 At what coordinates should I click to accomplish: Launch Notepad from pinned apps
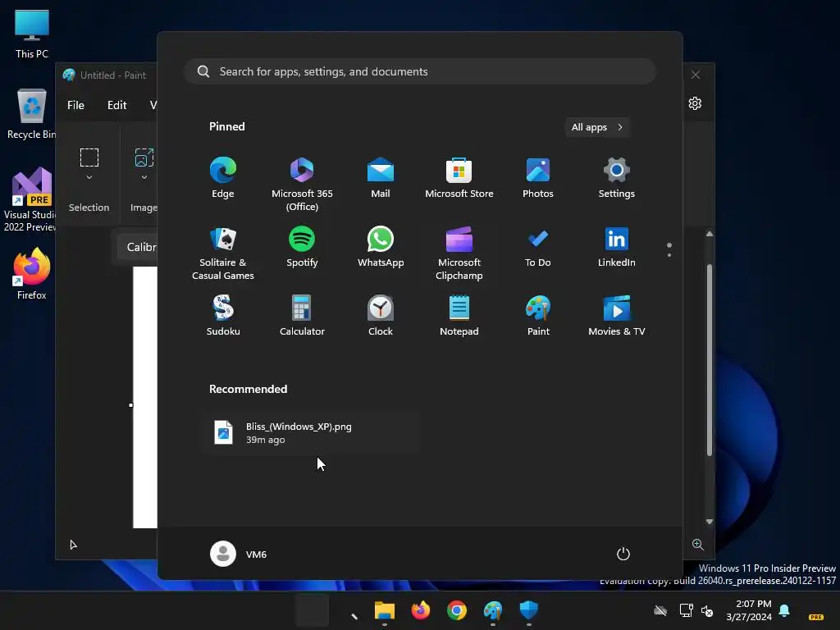tap(459, 316)
